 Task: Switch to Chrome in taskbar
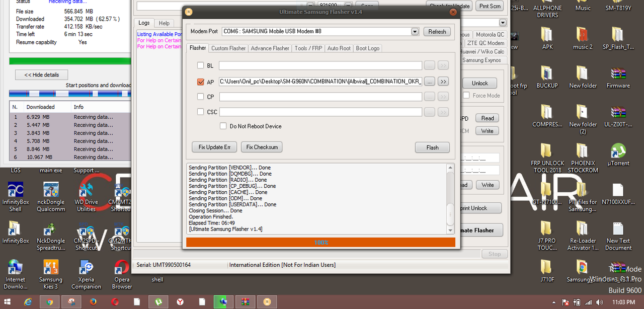50,302
